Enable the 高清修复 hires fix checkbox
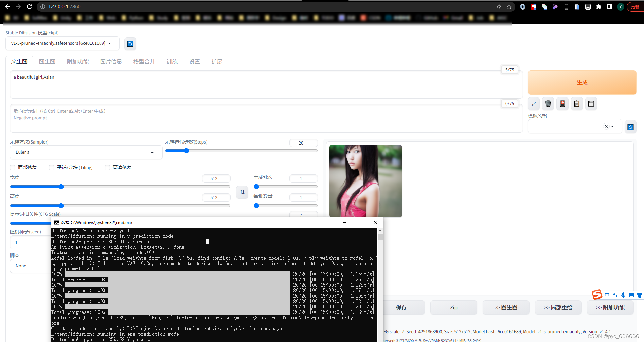644x342 pixels. [107, 167]
